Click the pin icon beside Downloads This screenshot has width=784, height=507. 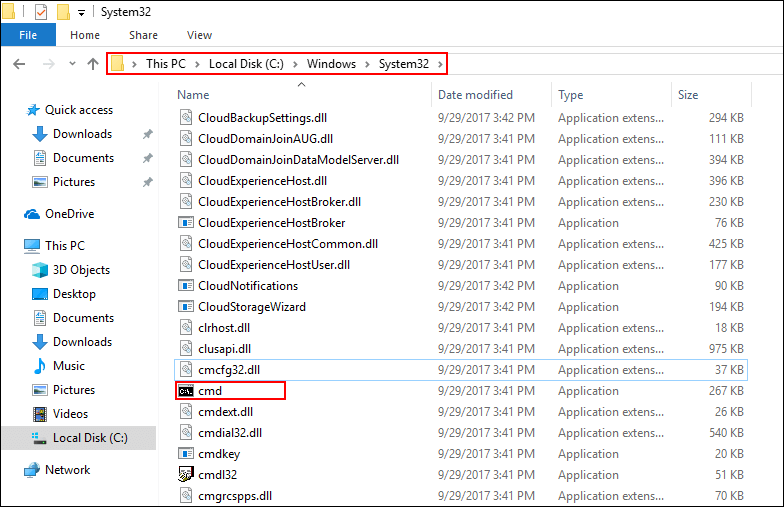(148, 134)
